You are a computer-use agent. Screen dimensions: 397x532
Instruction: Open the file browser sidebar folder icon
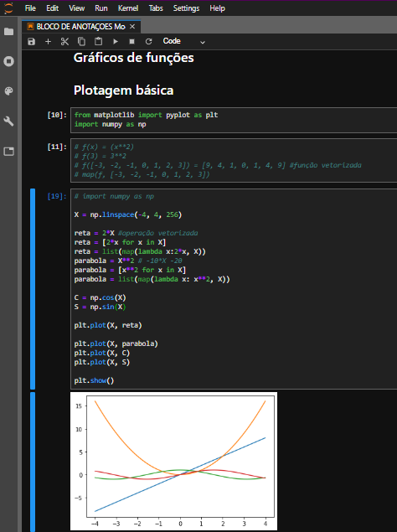(x=9, y=32)
